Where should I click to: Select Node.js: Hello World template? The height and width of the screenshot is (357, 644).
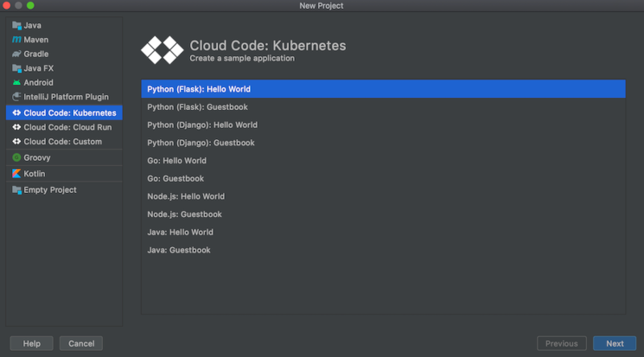click(x=186, y=196)
